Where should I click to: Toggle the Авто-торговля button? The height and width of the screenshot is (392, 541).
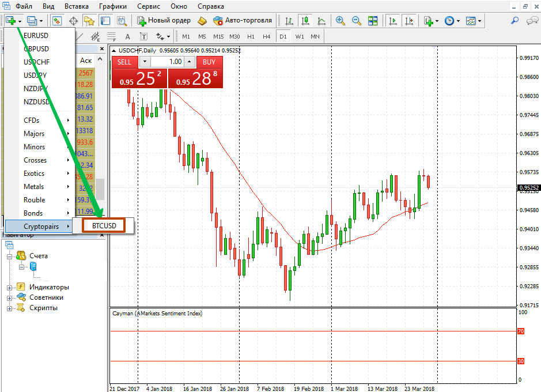click(x=243, y=21)
